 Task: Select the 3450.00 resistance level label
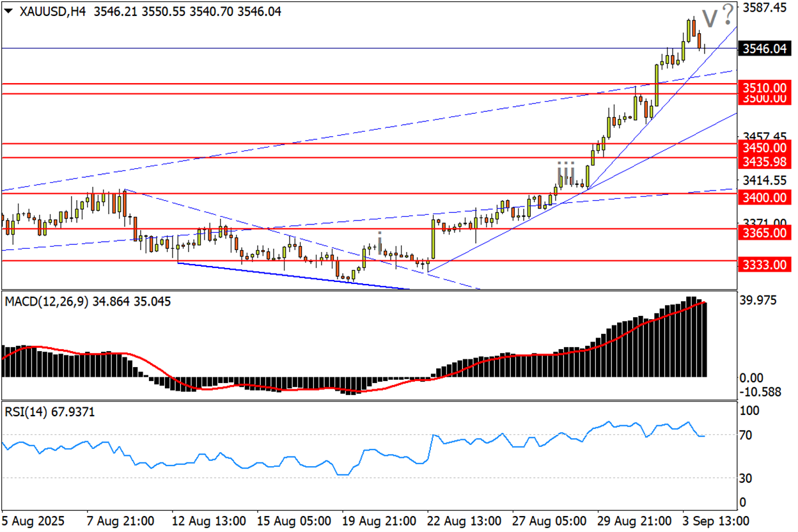pos(764,147)
